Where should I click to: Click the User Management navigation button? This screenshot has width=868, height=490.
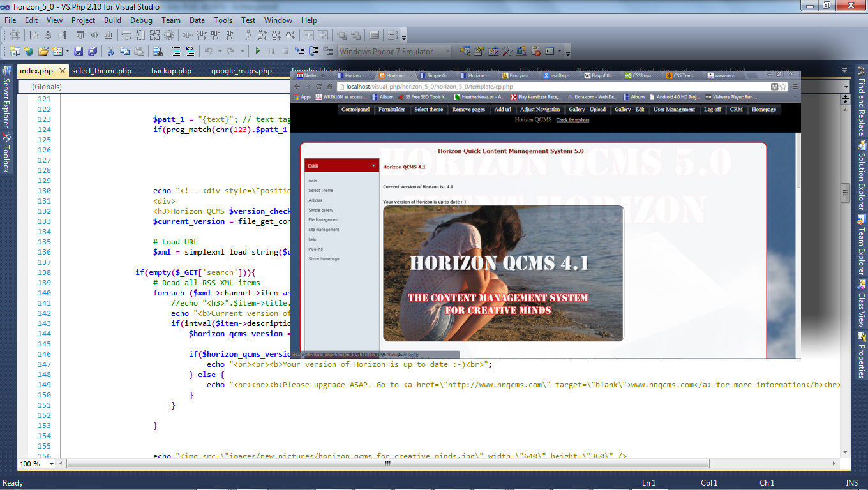(x=674, y=110)
